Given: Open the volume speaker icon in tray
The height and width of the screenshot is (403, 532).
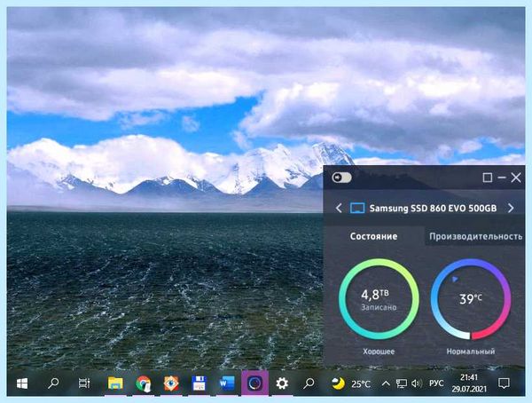Looking at the screenshot, I should (417, 383).
